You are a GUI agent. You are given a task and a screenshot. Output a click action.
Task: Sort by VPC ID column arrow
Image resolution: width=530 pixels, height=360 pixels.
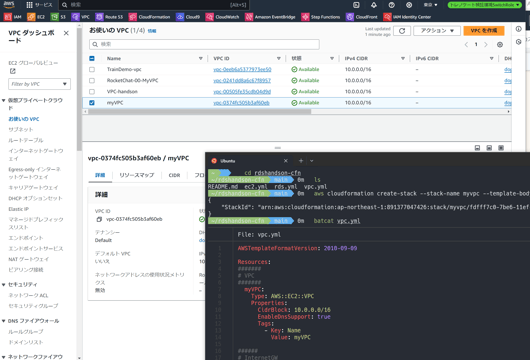pyautogui.click(x=279, y=58)
